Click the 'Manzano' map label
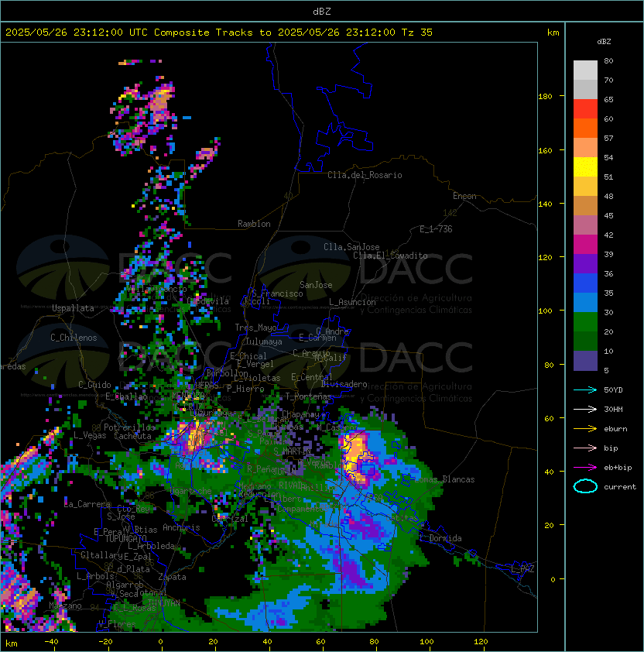Image resolution: width=644 pixels, height=652 pixels. (65, 606)
